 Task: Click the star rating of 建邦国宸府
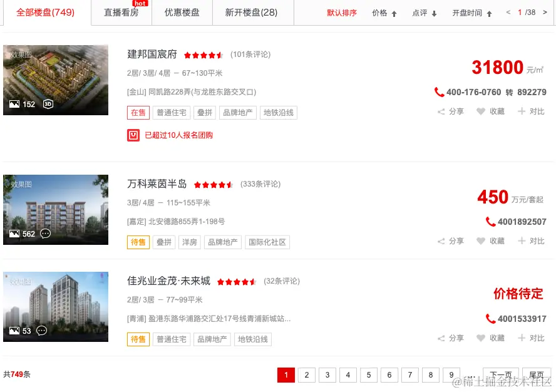pyautogui.click(x=203, y=55)
